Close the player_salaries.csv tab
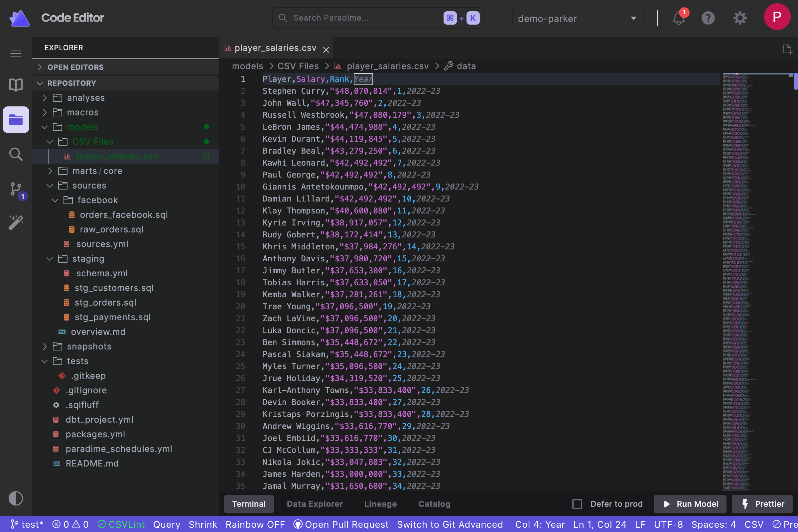798x532 pixels. (x=326, y=50)
